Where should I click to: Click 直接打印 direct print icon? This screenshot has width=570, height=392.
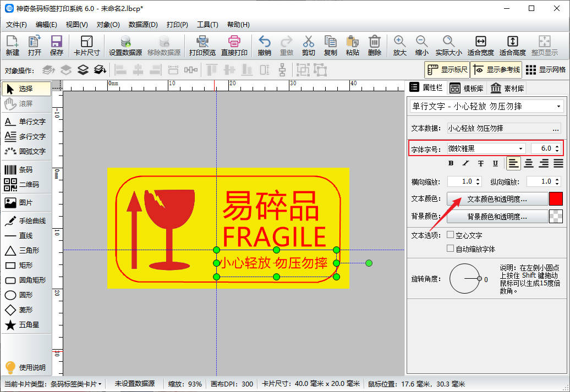234,46
